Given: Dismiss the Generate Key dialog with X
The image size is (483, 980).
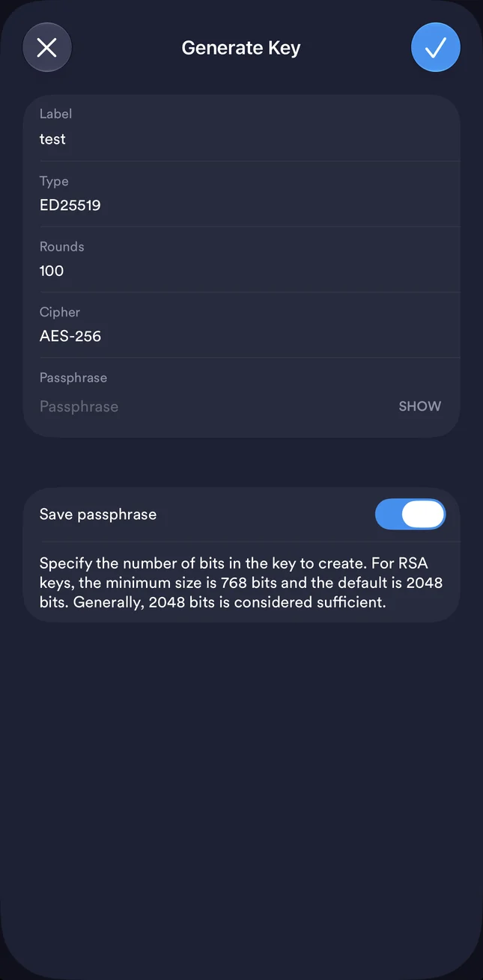Looking at the screenshot, I should pyautogui.click(x=47, y=48).
